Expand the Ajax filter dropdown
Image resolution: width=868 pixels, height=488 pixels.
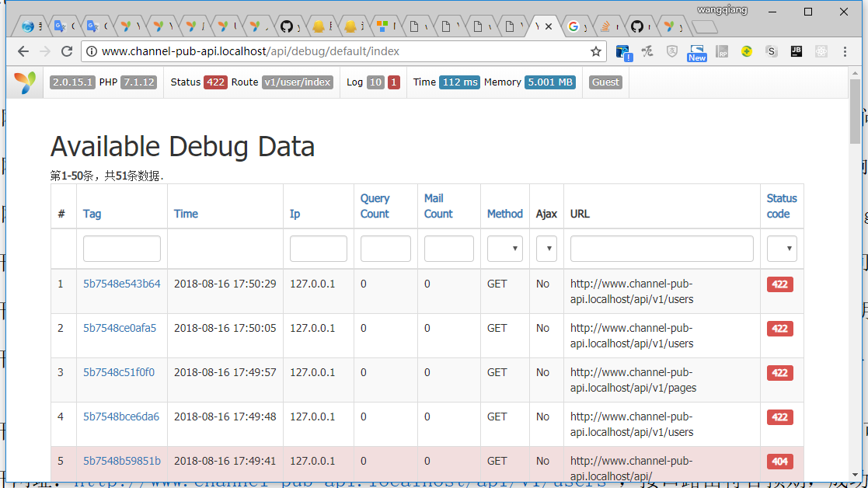[546, 249]
